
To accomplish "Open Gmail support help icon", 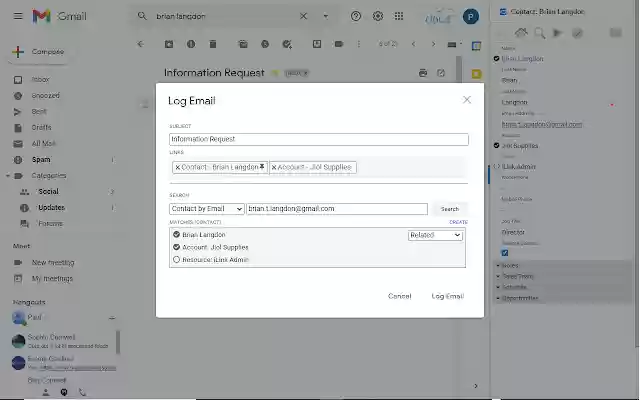I will (x=356, y=16).
